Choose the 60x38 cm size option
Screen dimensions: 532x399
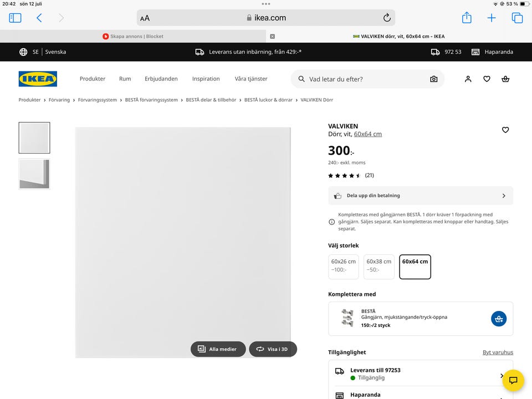pos(378,267)
